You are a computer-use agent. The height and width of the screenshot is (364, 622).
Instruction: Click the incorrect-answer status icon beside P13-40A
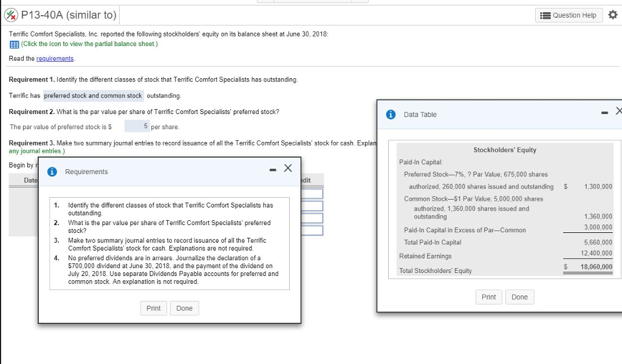(x=11, y=15)
